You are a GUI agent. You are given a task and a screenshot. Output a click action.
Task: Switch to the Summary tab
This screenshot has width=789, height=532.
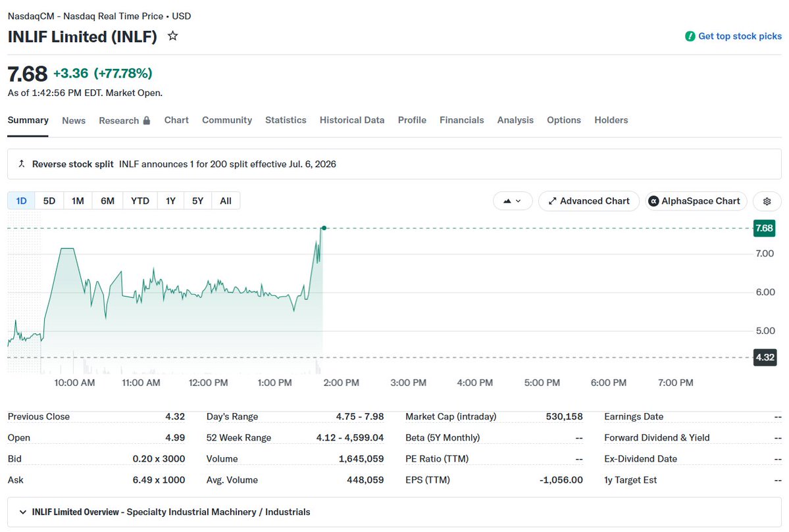(x=28, y=120)
